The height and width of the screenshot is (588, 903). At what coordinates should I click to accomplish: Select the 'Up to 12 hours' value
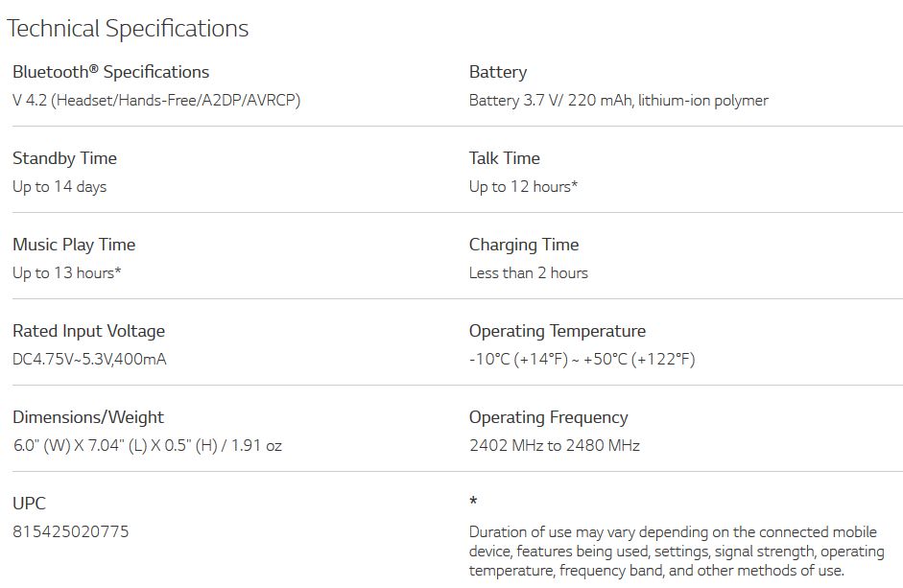523,186
